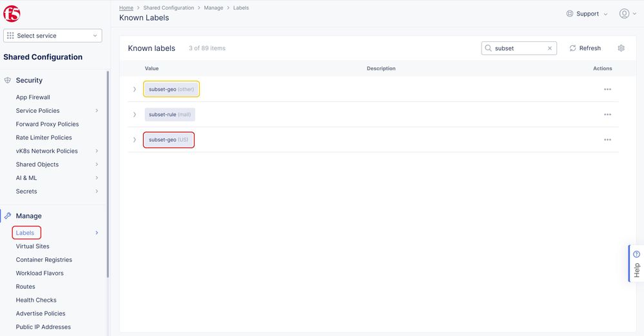Click the Help question mark tab
The width and height of the screenshot is (644, 336).
pyautogui.click(x=636, y=263)
